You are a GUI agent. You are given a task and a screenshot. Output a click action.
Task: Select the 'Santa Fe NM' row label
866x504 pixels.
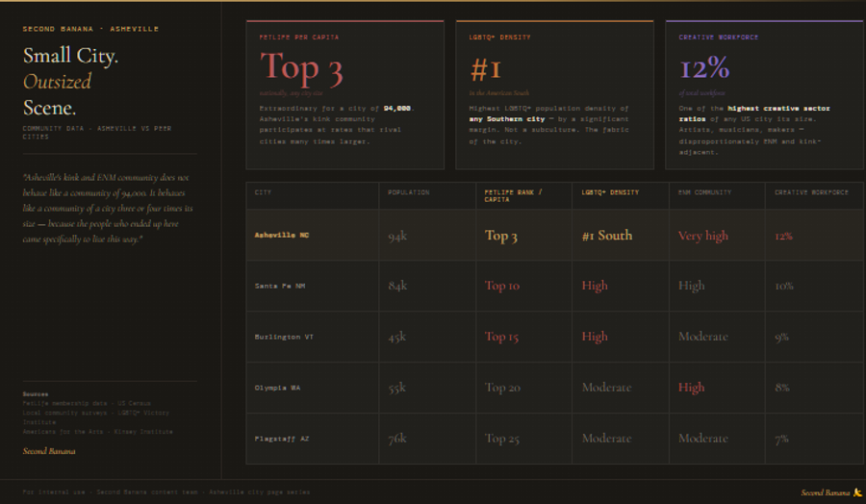(279, 286)
